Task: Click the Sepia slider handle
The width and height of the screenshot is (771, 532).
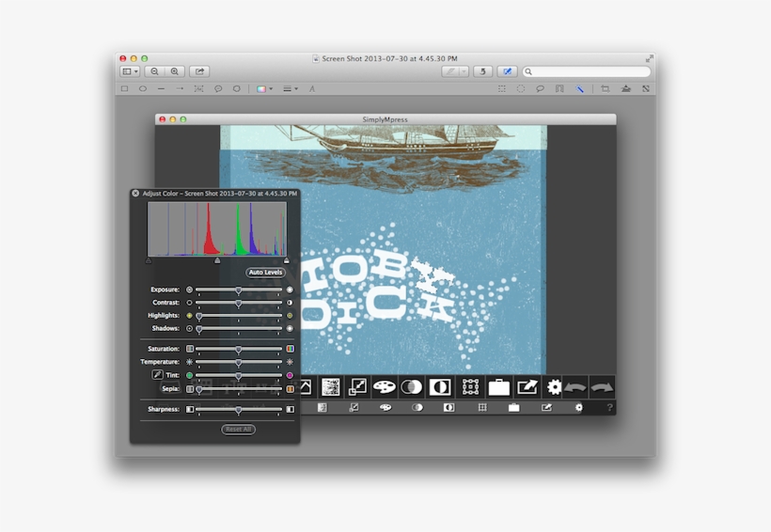Action: [199, 389]
